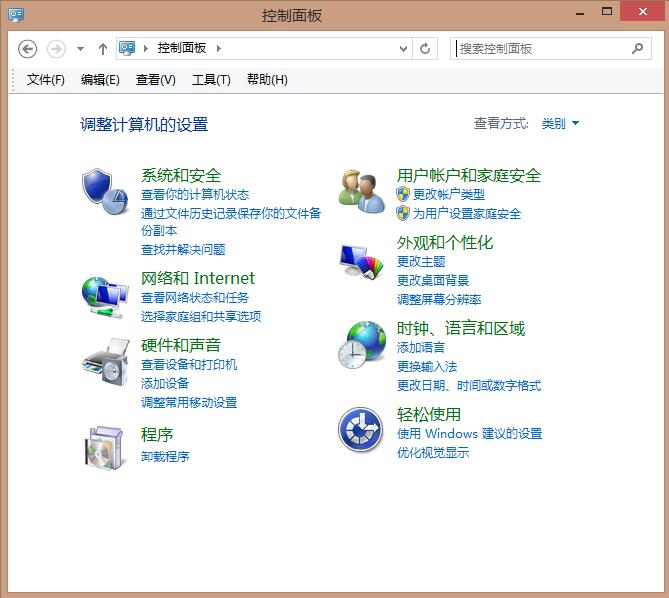
Task: Expand arrow before 控制面板 in address bar
Action: pos(146,48)
